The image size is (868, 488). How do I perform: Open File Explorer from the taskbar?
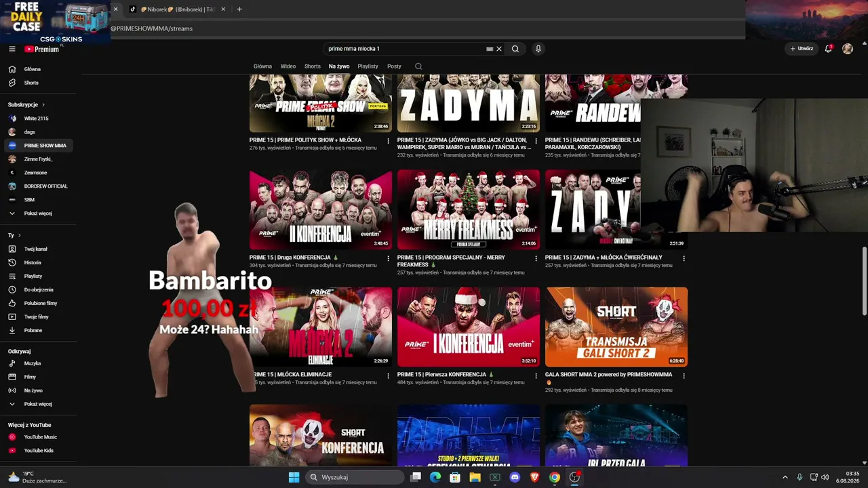[475, 477]
